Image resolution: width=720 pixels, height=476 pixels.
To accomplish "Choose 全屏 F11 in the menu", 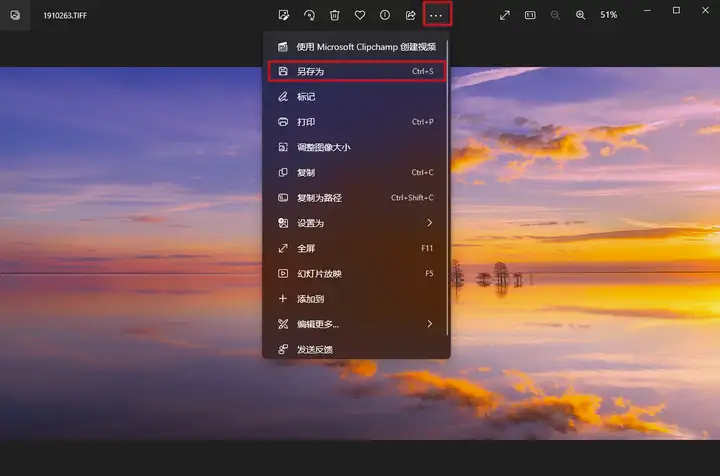I will pos(356,248).
